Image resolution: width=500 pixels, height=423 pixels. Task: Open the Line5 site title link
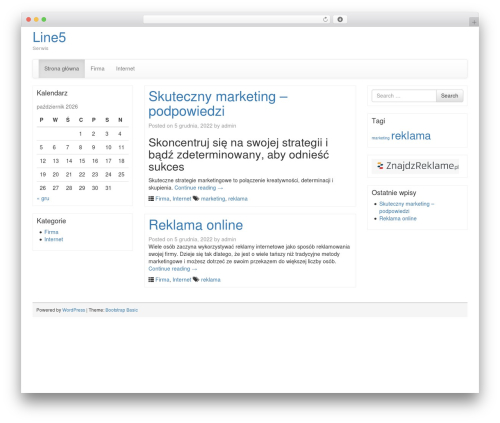pyautogui.click(x=49, y=37)
